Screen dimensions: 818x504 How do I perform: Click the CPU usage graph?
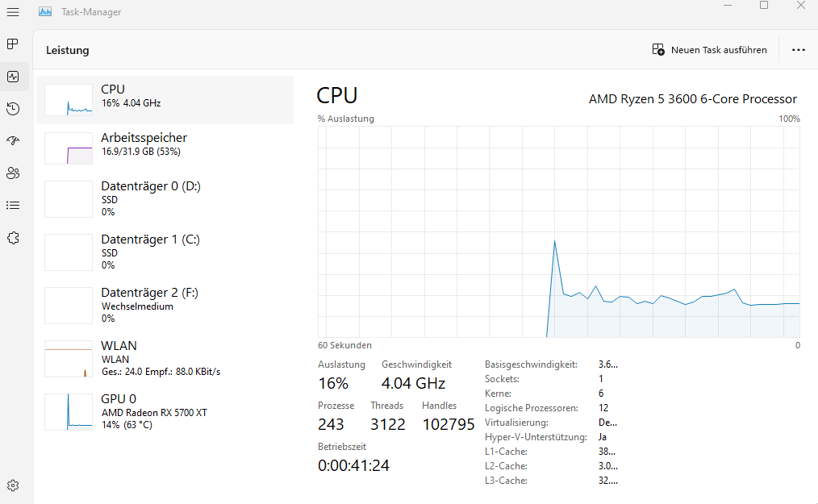[558, 231]
